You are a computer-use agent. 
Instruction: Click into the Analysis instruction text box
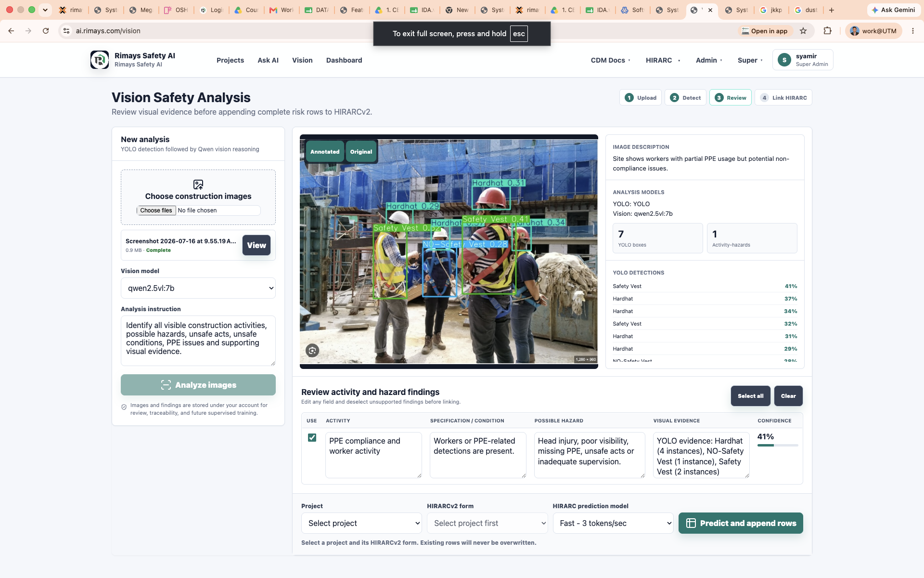click(198, 341)
